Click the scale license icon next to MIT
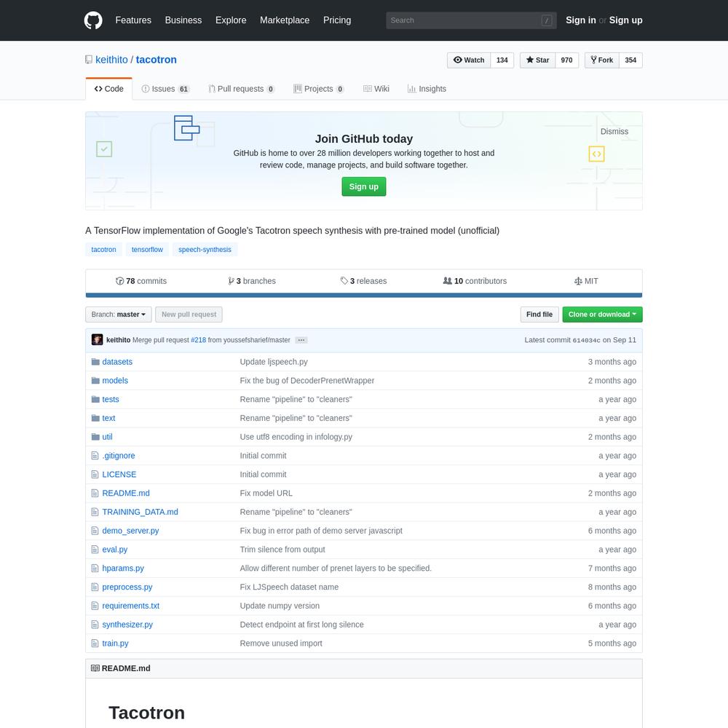The image size is (728, 728). 578,281
